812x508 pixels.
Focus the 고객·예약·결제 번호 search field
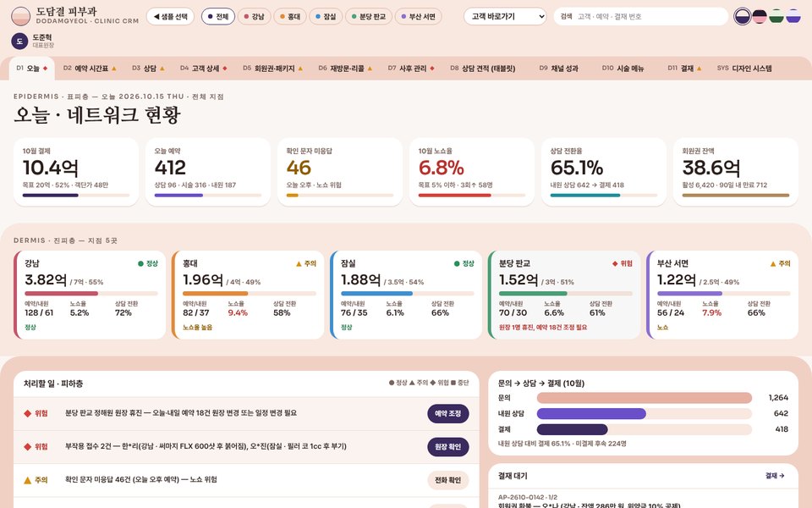point(641,17)
